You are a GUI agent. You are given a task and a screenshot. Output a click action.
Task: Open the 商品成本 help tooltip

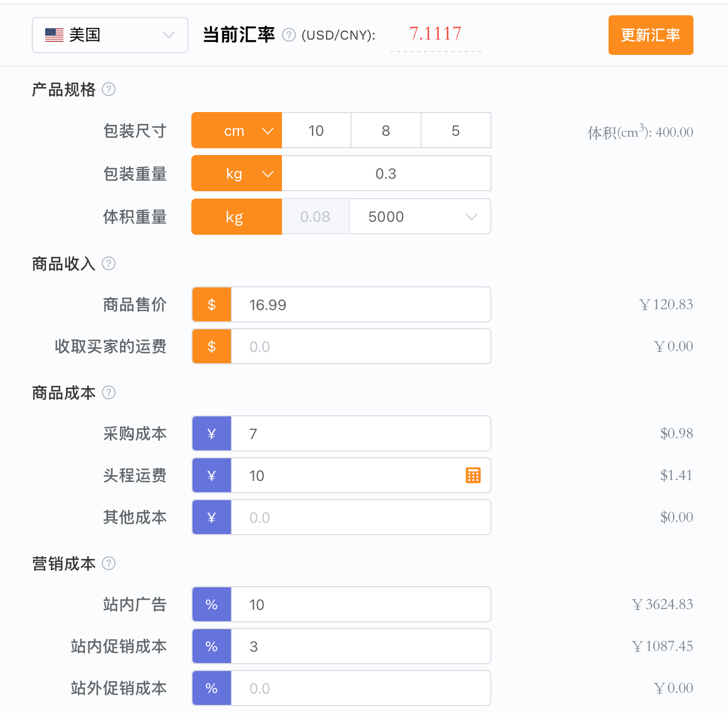point(109,393)
